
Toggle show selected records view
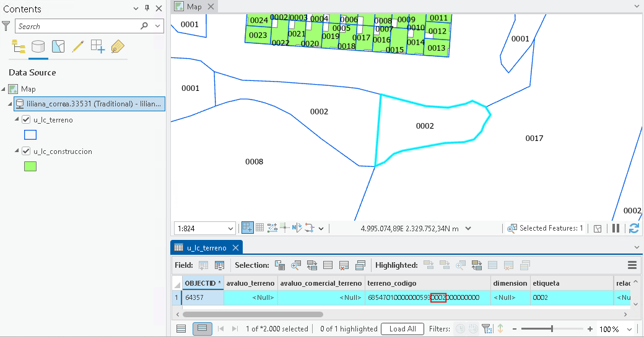click(202, 329)
